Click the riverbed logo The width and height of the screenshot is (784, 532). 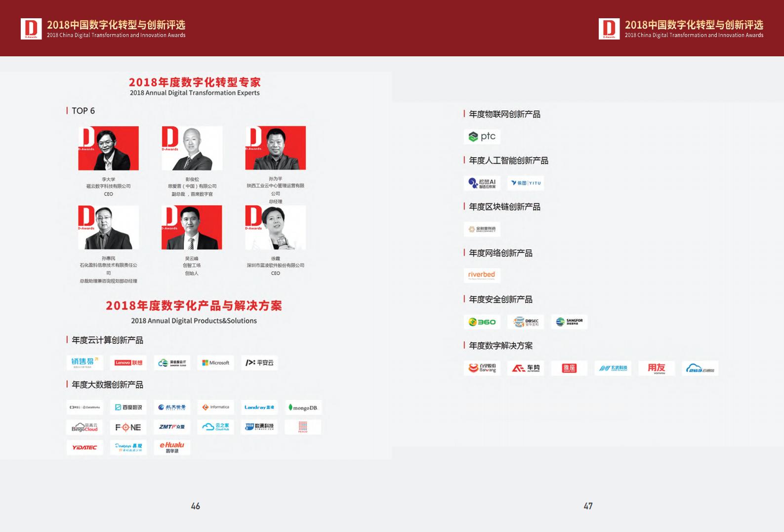[482, 276]
